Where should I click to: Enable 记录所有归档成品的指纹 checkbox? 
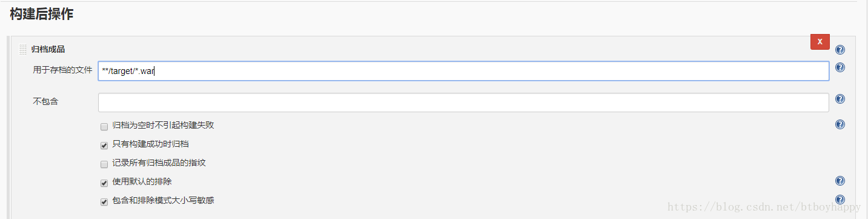pos(104,164)
